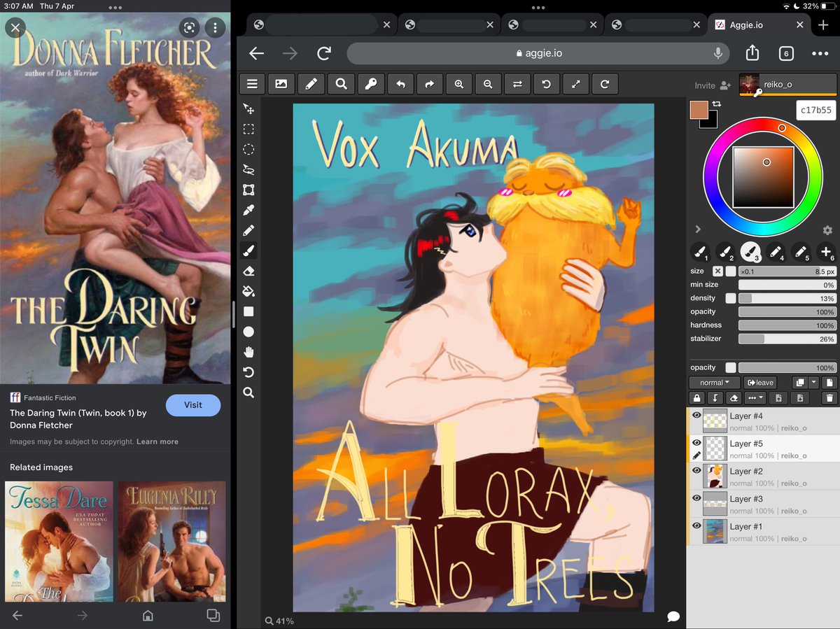Hide Layer #1 with its eye icon
840x629 pixels.
696,525
